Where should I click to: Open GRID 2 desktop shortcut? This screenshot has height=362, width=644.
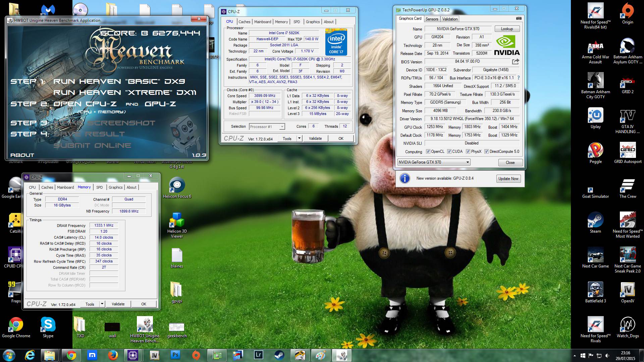click(x=628, y=83)
